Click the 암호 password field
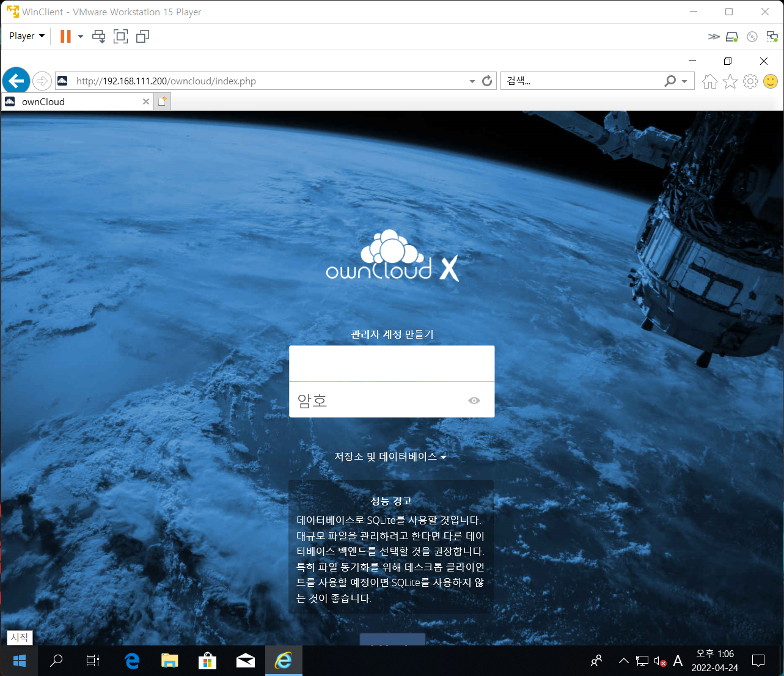784x676 pixels. click(392, 400)
